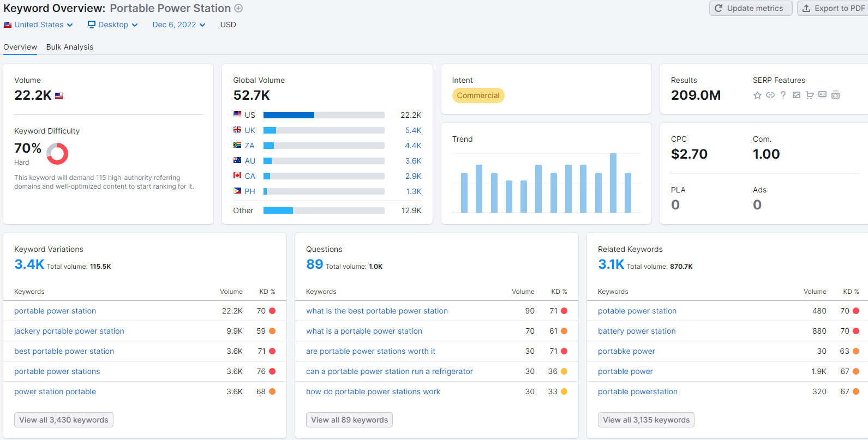This screenshot has height=440, width=868.
Task: Open the United States country dropdown
Action: coord(38,25)
